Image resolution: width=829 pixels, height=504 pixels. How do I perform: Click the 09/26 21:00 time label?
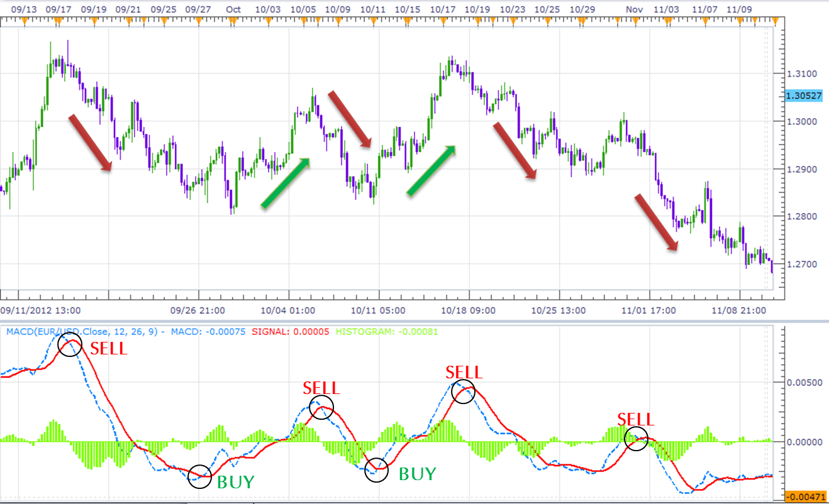198,310
